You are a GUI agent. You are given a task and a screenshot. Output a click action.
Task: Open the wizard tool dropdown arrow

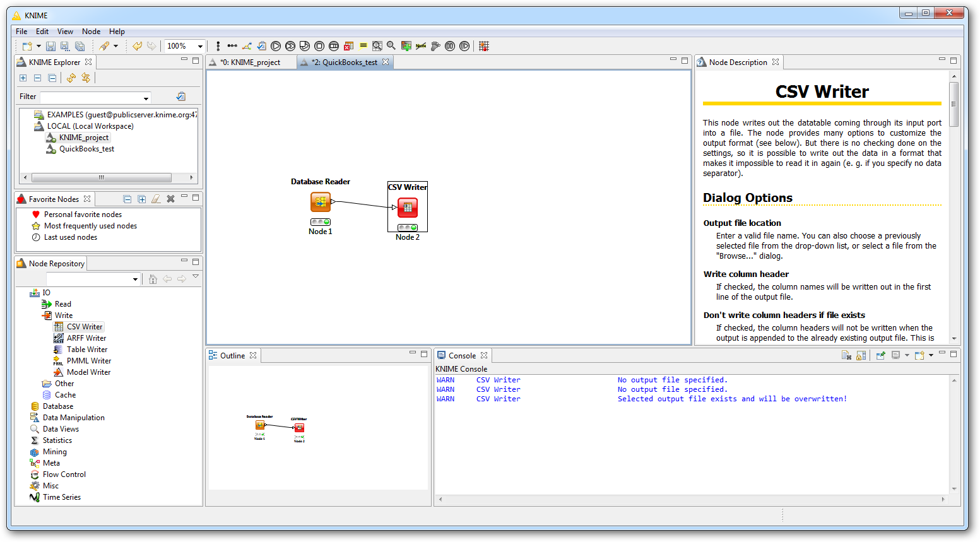pyautogui.click(x=115, y=46)
